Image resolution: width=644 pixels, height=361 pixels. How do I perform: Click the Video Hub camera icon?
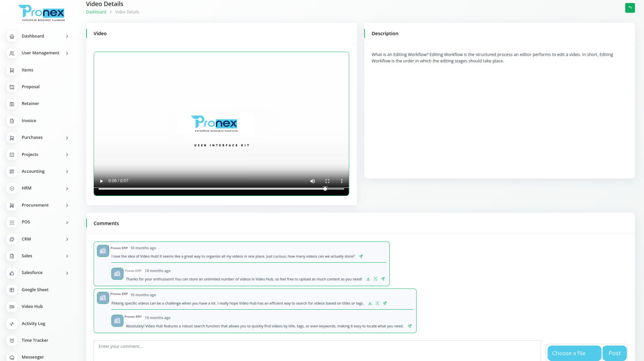12,307
